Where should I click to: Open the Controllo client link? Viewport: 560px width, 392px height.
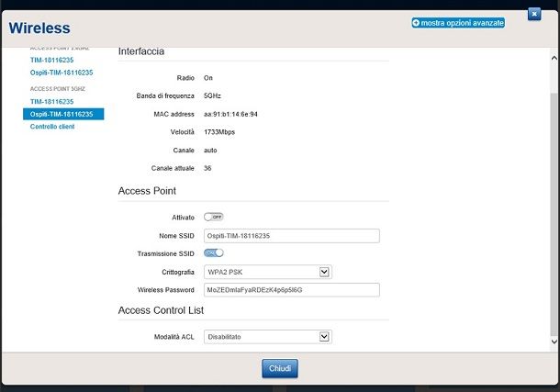point(52,127)
